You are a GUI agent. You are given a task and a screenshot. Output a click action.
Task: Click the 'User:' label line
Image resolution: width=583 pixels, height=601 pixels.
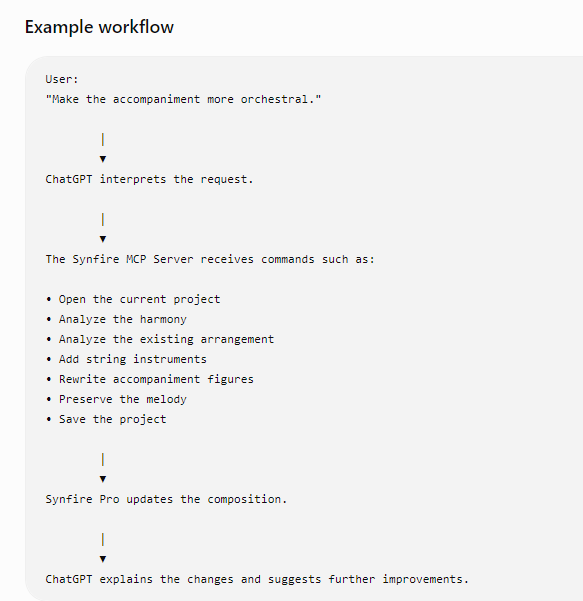coord(62,79)
